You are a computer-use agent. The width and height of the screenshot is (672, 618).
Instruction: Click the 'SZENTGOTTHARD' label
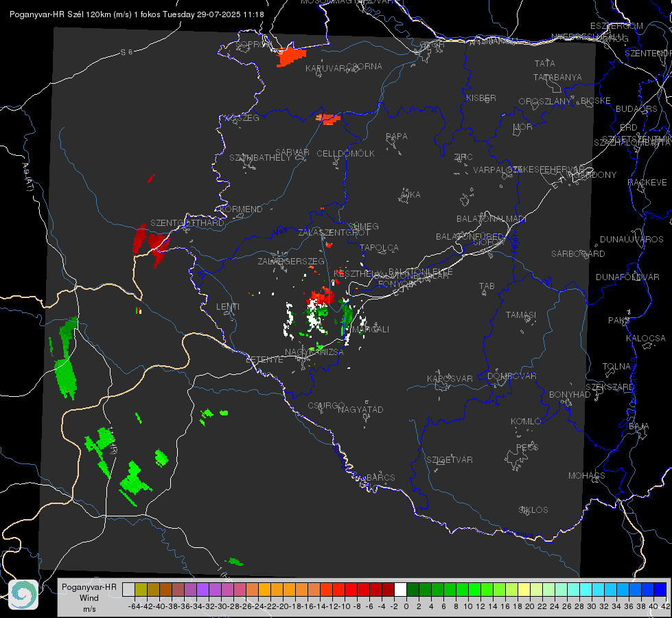point(187,223)
